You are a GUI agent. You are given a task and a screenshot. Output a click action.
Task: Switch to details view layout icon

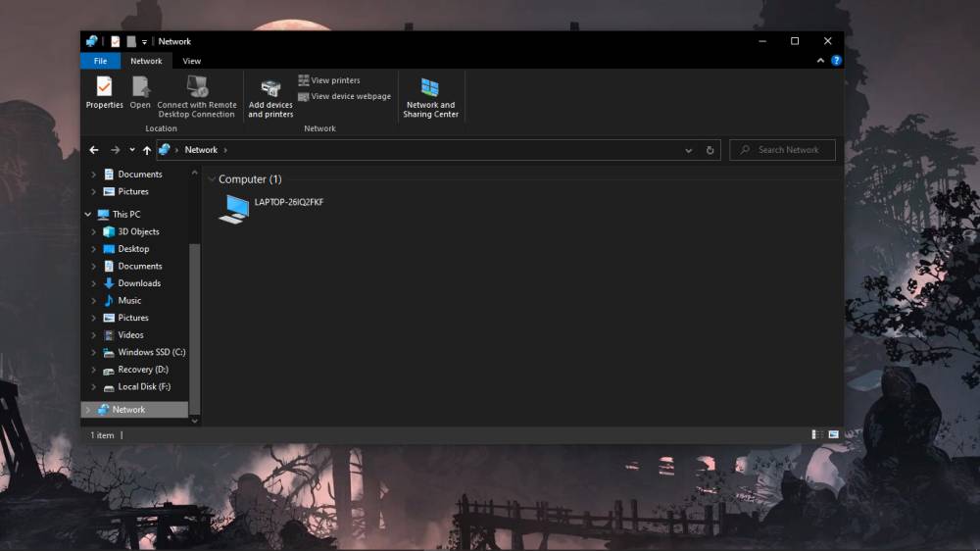(x=816, y=434)
